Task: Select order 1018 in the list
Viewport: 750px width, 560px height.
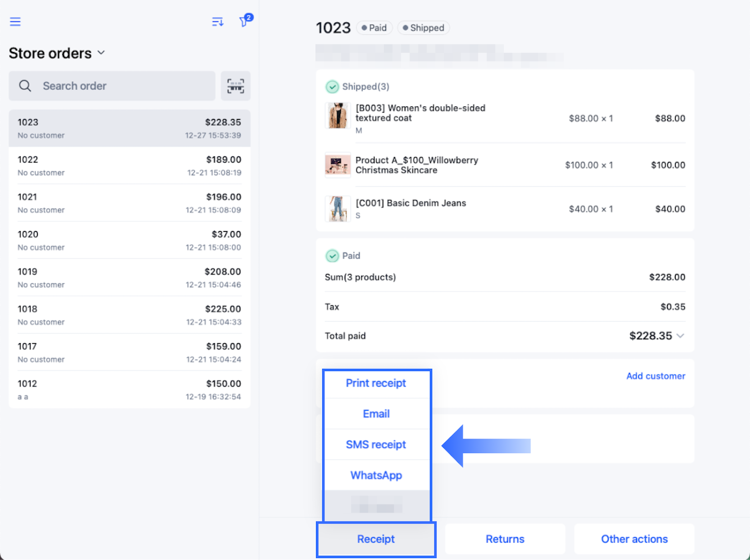Action: coord(129,315)
